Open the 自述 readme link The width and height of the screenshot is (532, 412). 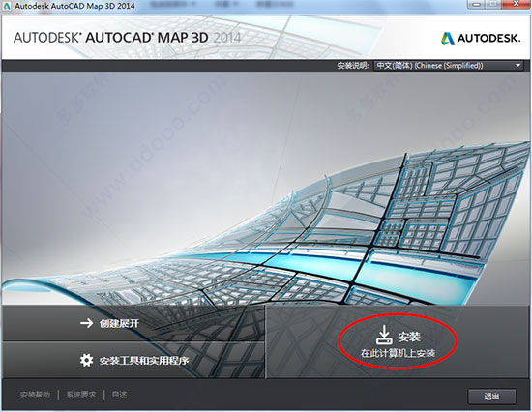[119, 395]
